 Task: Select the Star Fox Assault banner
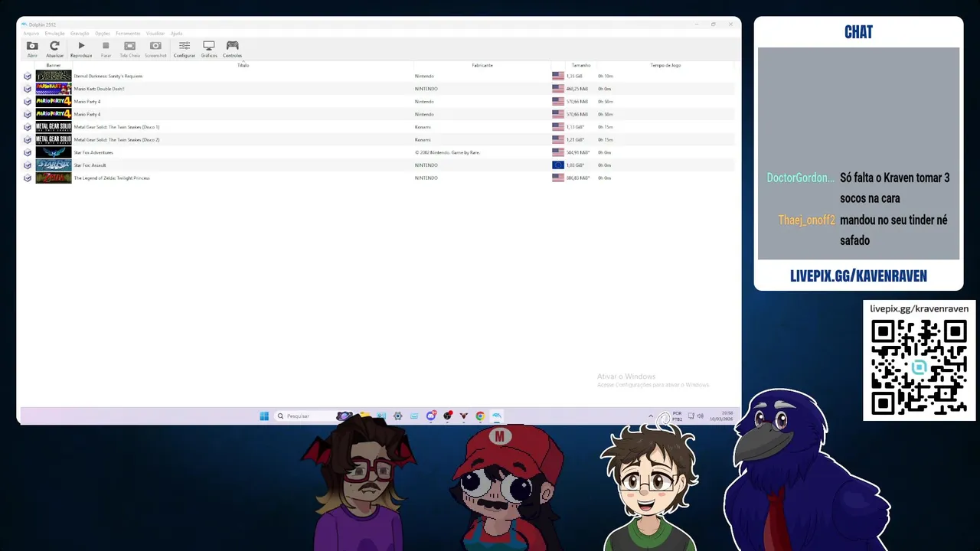[54, 165]
